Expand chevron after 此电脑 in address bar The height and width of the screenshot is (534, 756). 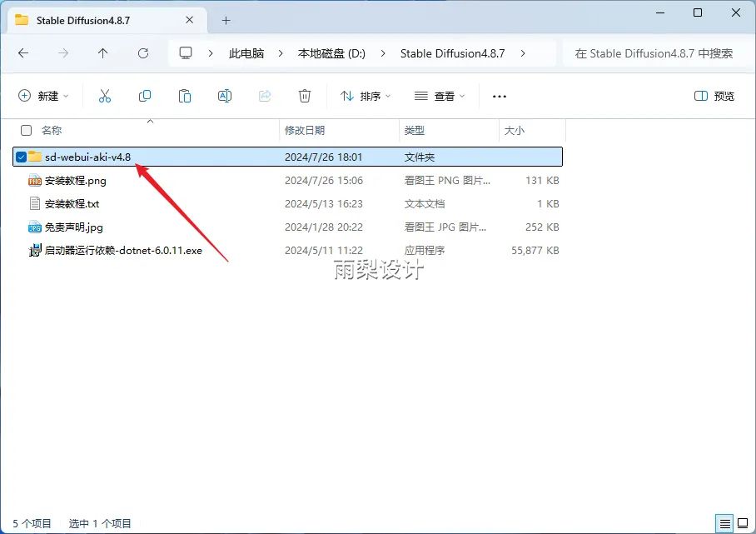point(281,53)
